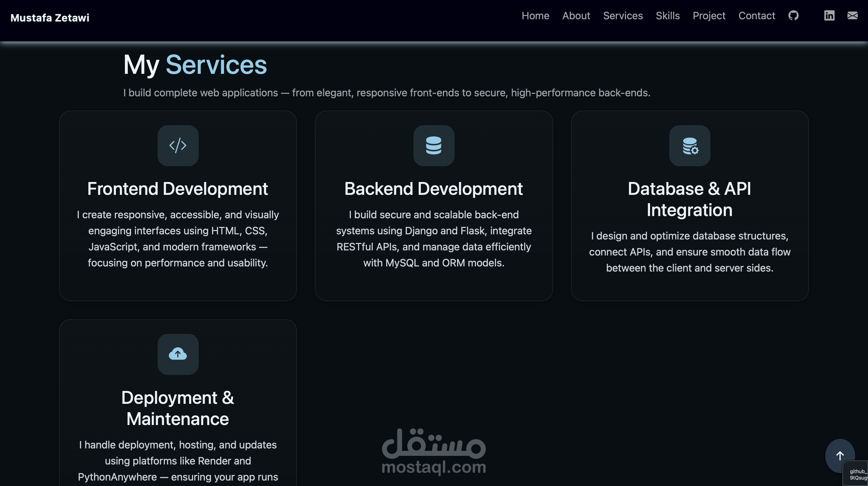
Task: Click the Backend Development card heading
Action: pos(433,189)
